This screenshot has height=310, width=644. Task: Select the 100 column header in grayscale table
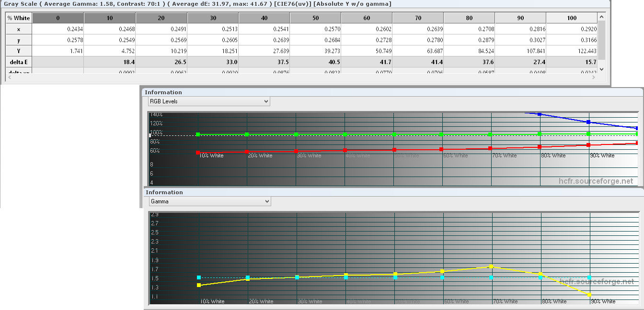coord(571,18)
